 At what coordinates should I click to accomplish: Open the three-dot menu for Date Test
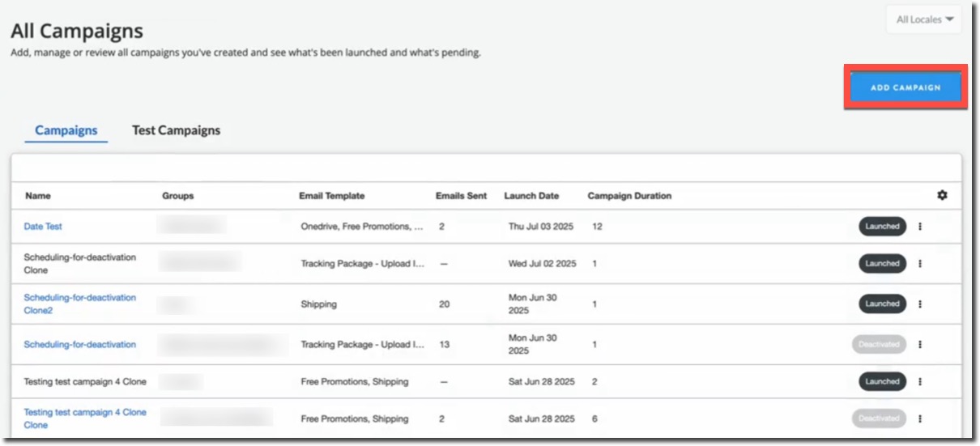pyautogui.click(x=920, y=227)
